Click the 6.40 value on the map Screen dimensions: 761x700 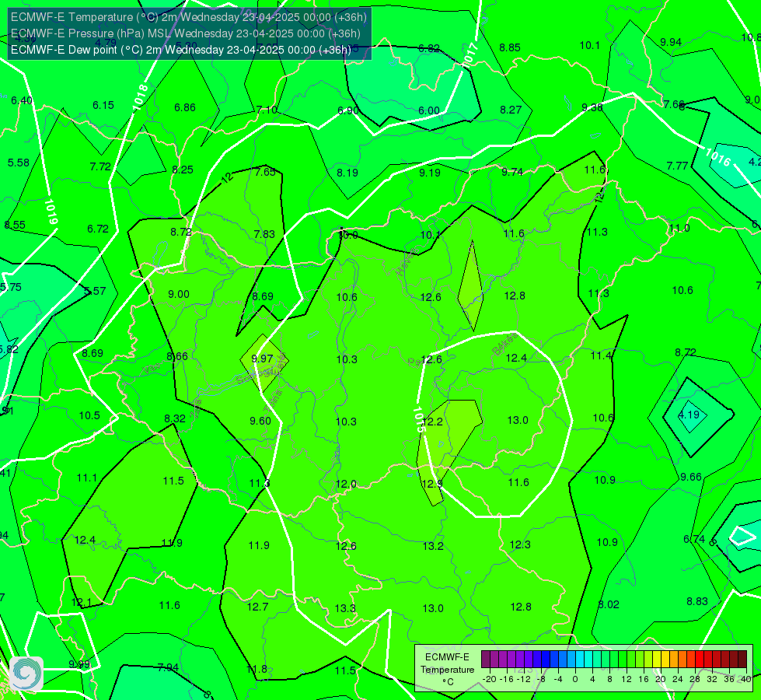pos(22,100)
